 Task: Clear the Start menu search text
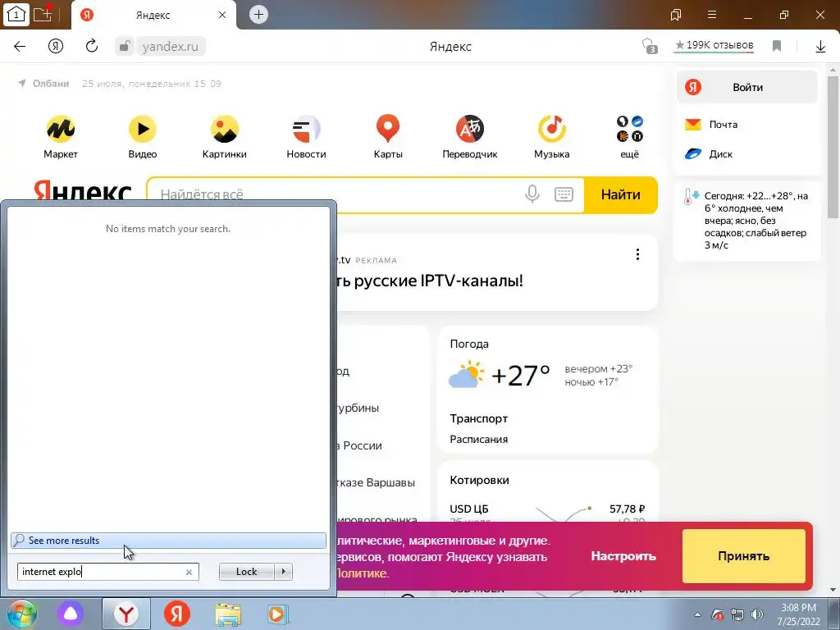click(x=189, y=572)
